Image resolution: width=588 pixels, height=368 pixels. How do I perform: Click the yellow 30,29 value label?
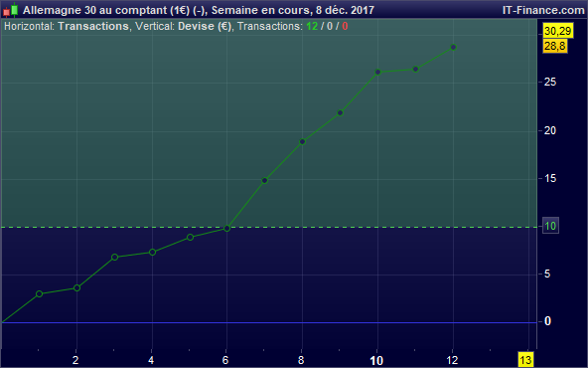pyautogui.click(x=558, y=31)
